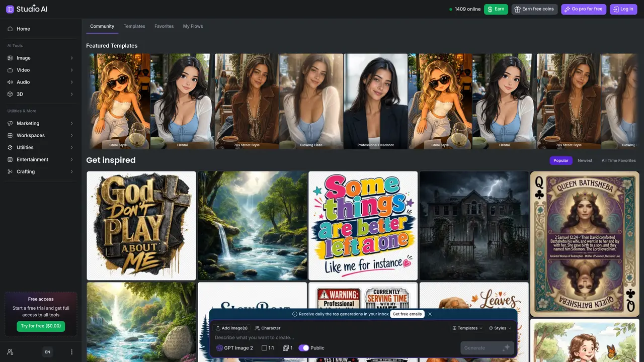Open the Some things are better left alone image
The image size is (644, 362).
pyautogui.click(x=363, y=226)
